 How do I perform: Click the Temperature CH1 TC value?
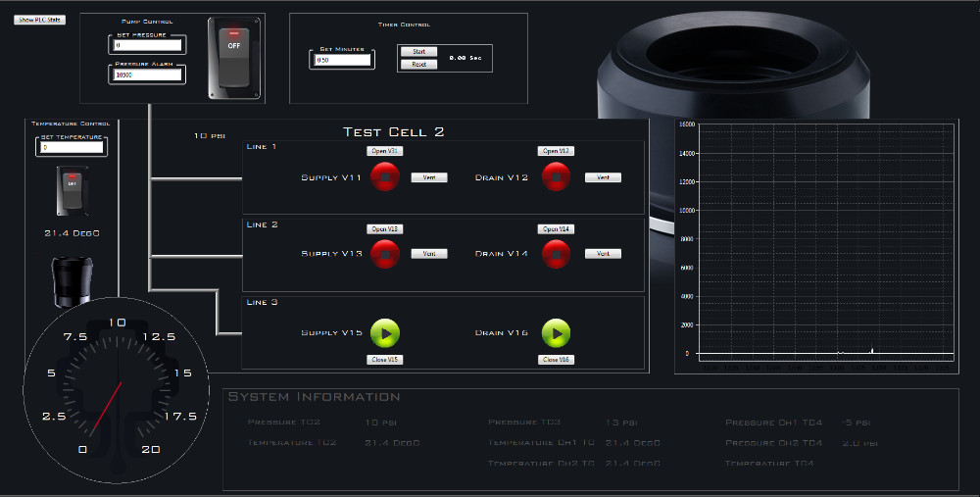(632, 443)
